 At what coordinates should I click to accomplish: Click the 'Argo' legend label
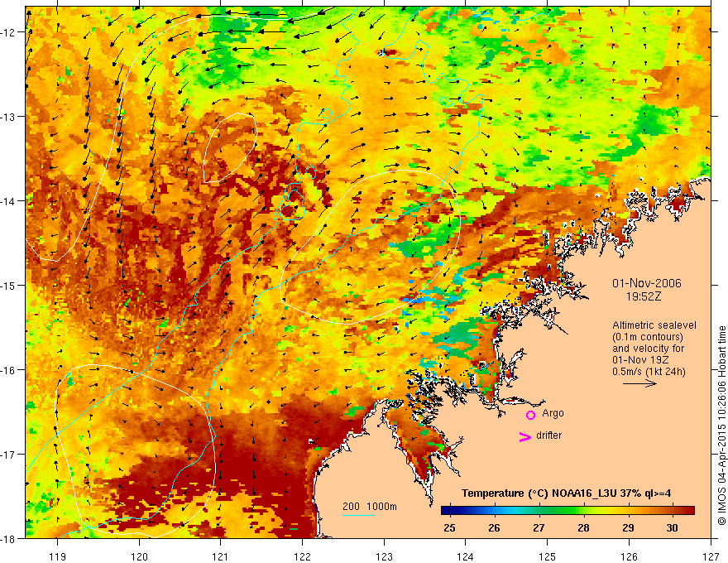553,413
